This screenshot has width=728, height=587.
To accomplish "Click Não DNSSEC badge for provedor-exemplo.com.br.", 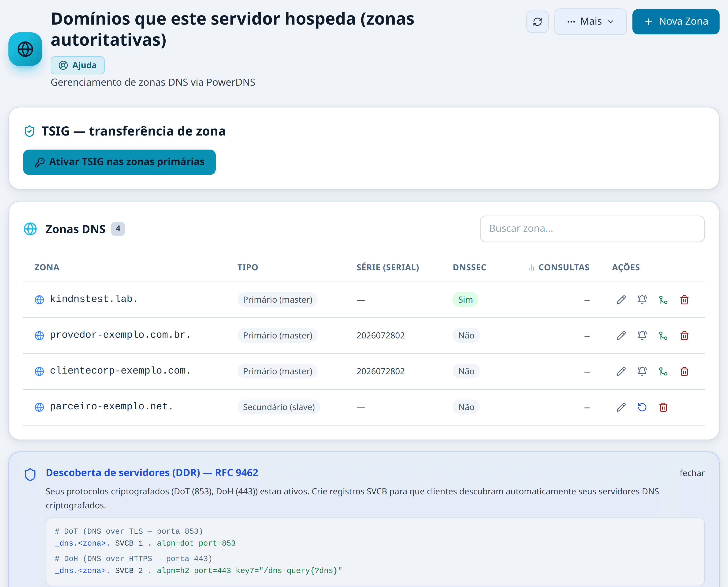I will click(x=466, y=335).
